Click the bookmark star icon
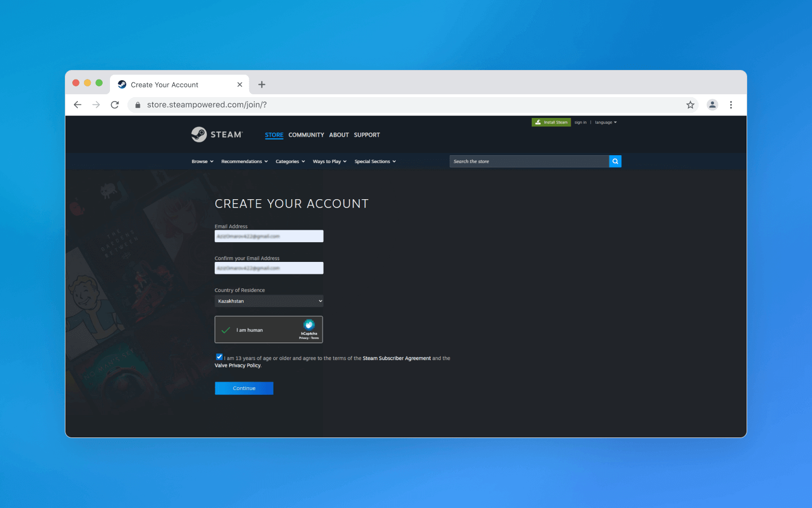812x508 pixels. pos(690,104)
